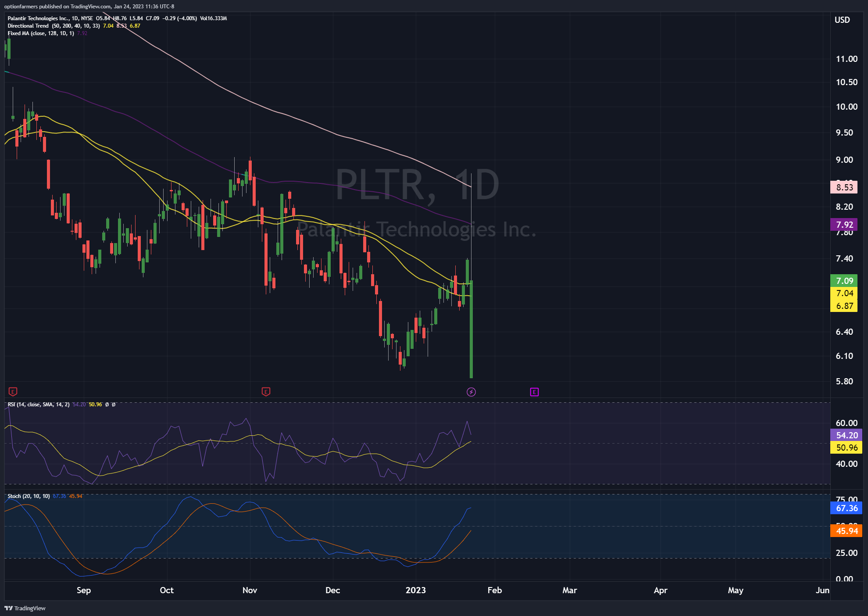Viewport: 868px width, 616px height.
Task: Click the 2023 label on the time axis
Action: (x=415, y=590)
